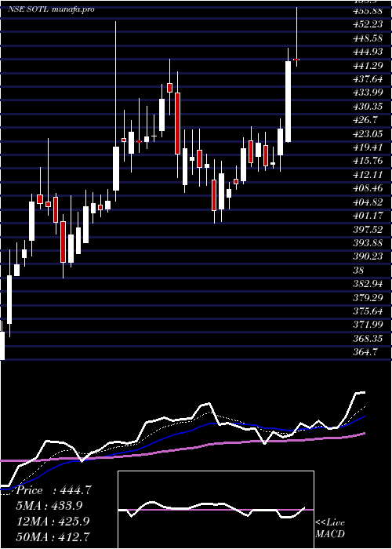Click the 401.17 price level
Viewport: 392px width, 549px height.
pos(368,216)
